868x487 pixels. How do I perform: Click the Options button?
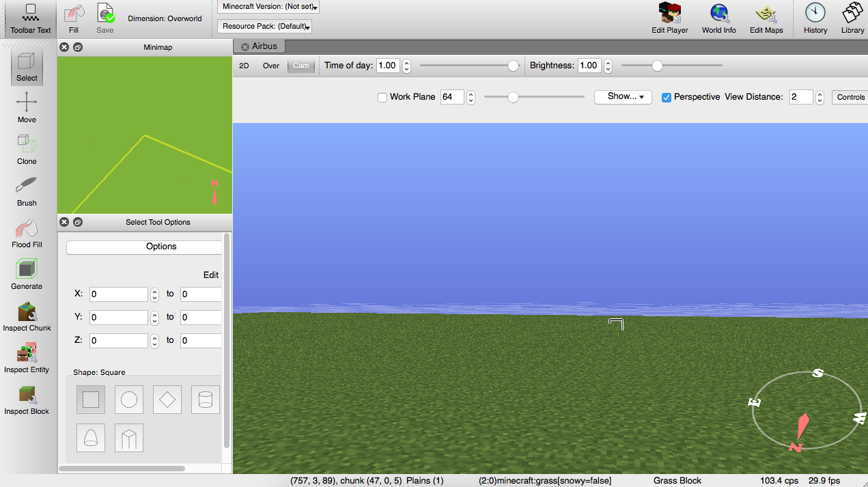[144, 247]
